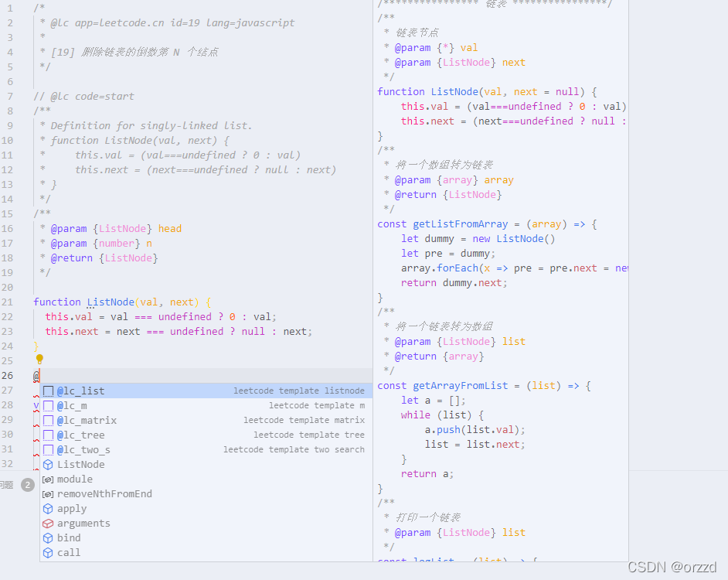Click 'const getArrayFromList' in the preview panel
This screenshot has width=728, height=580.
click(484, 386)
